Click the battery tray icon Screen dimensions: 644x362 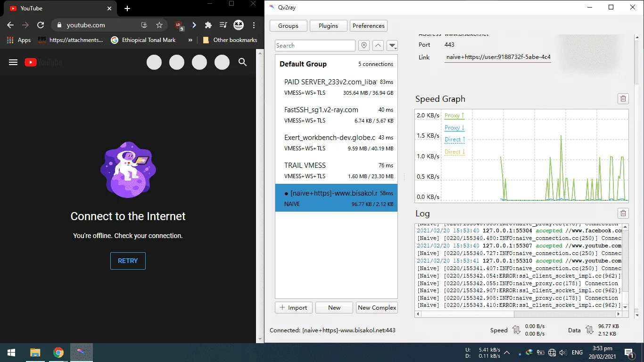click(x=541, y=353)
